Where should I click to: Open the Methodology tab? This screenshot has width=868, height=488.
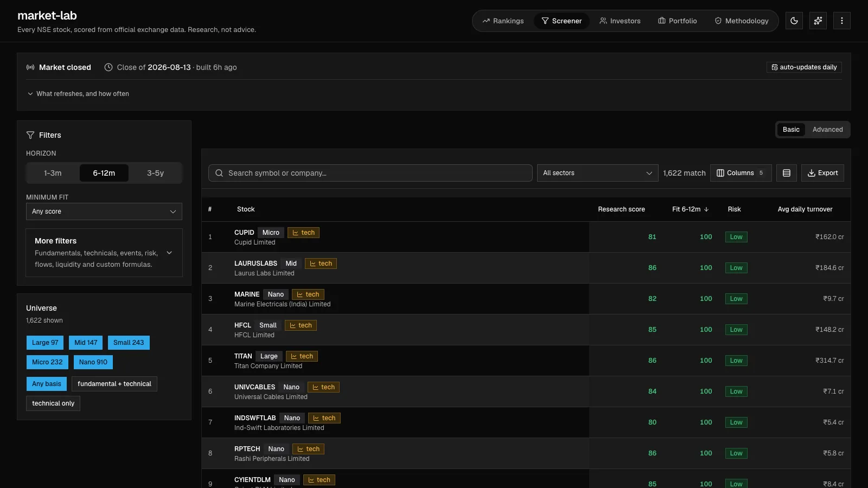[742, 21]
